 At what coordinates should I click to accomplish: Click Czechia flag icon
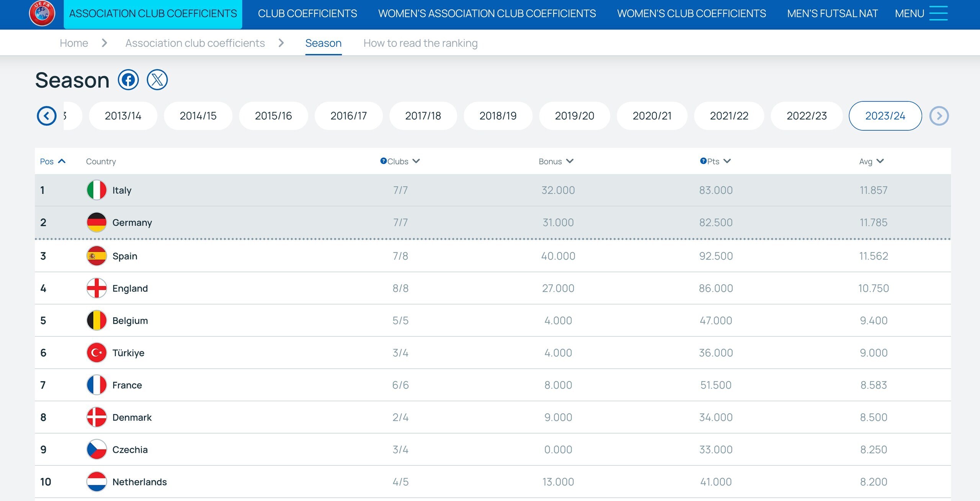coord(96,449)
